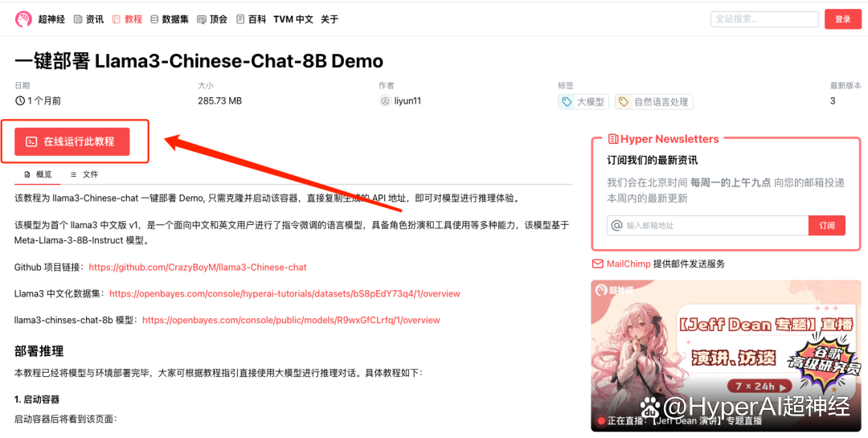Click the 超神经 pink logo icon
Image resolution: width=868 pixels, height=438 pixels.
(24, 19)
